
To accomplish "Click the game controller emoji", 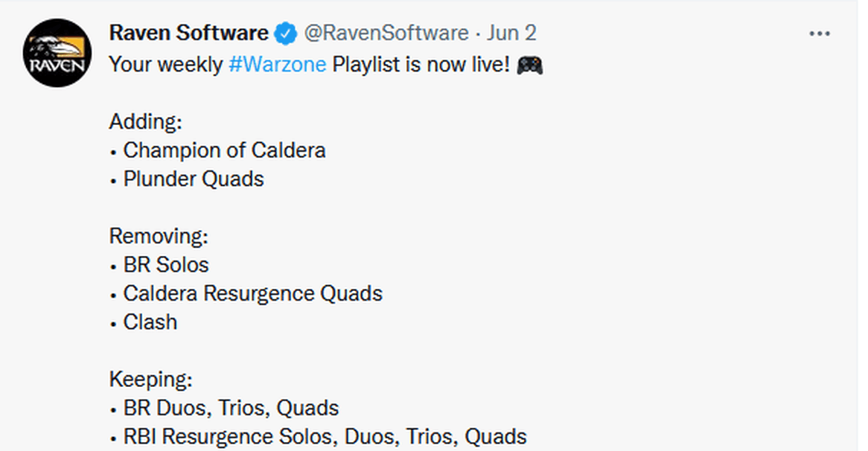I will (x=530, y=65).
